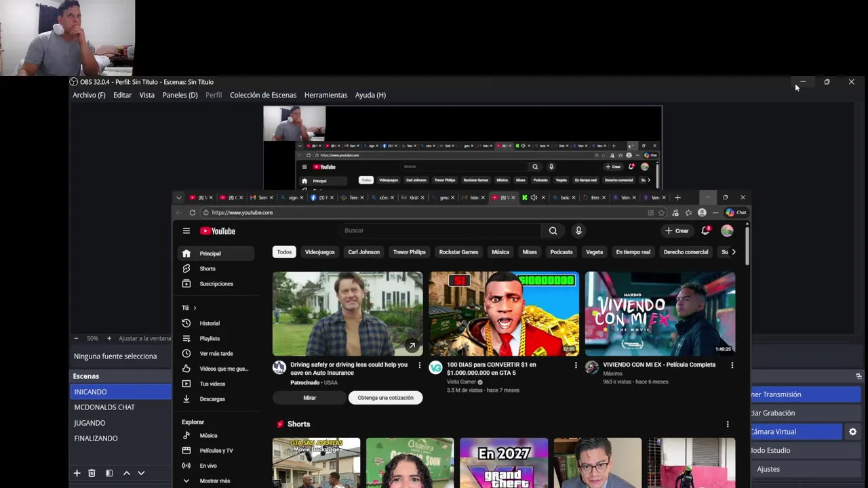Click the Mirar button on ad

point(309,398)
